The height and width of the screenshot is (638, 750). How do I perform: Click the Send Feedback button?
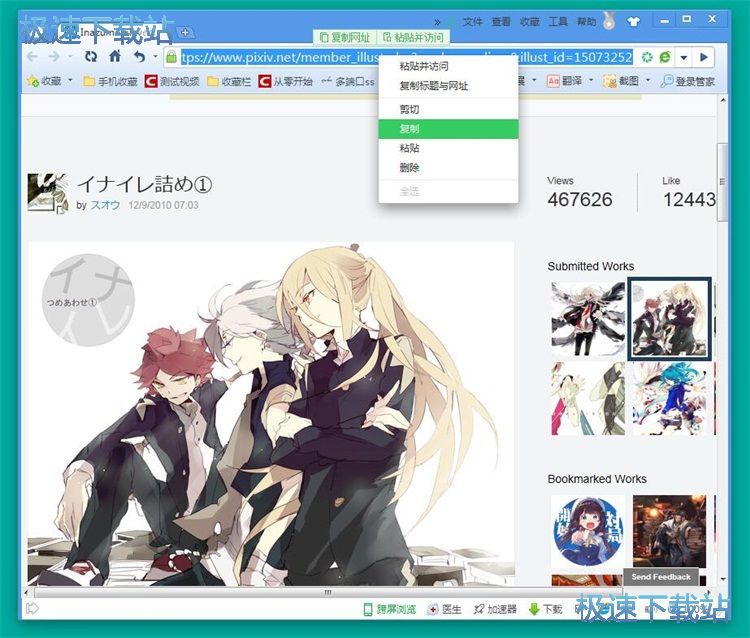[x=661, y=577]
